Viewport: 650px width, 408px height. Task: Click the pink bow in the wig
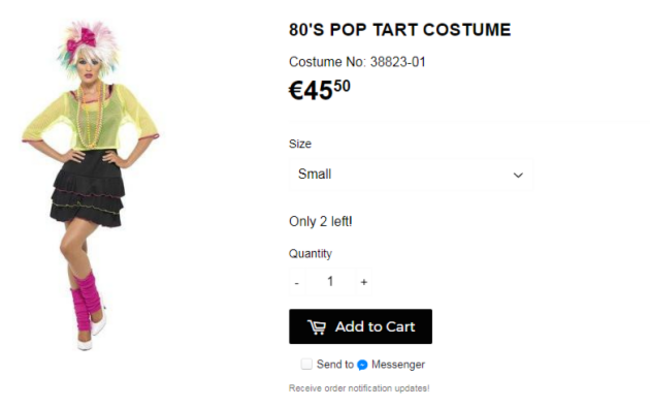84,39
